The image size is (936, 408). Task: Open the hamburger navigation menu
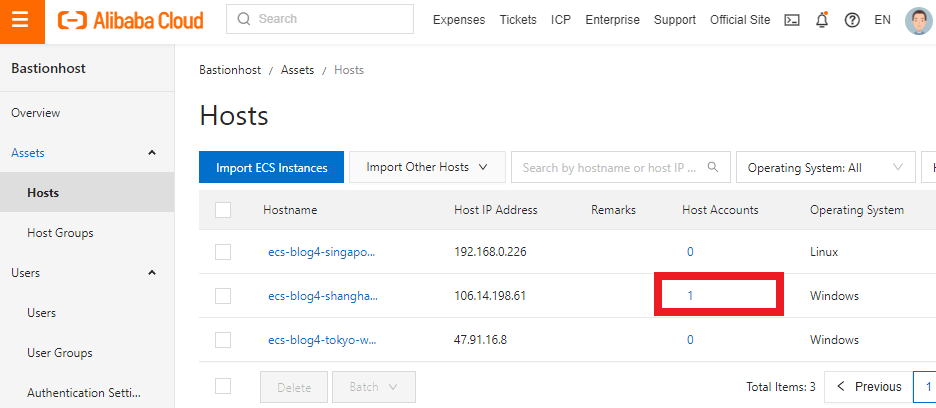tap(20, 20)
